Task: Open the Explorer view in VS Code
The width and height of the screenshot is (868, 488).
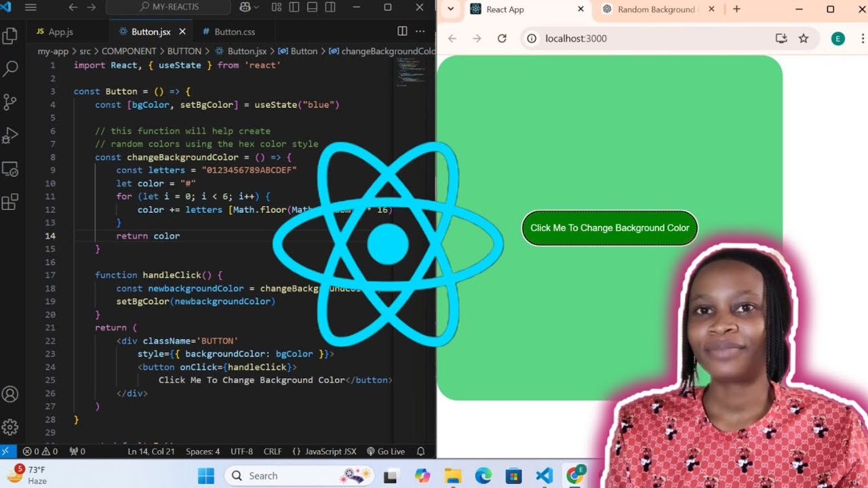Action: click(10, 36)
